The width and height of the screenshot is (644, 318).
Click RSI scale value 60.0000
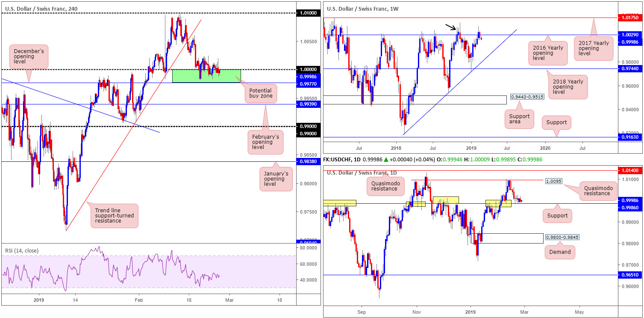[308, 264]
